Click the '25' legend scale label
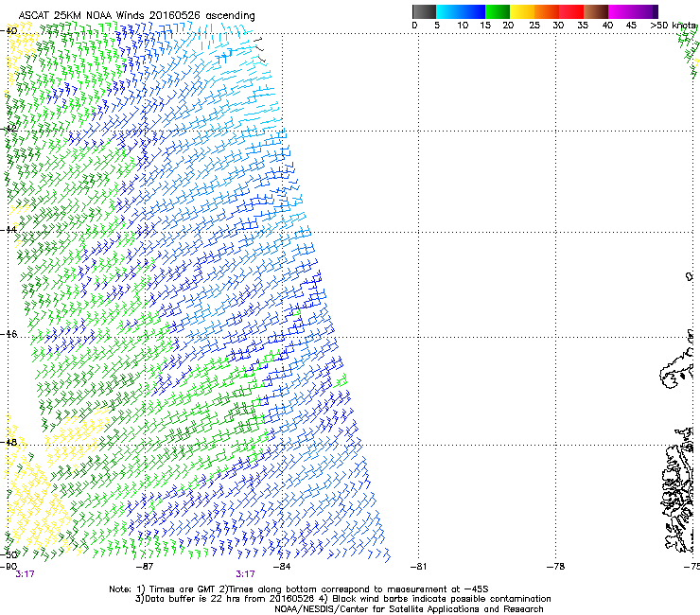This screenshot has height=615, width=700. tap(534, 26)
